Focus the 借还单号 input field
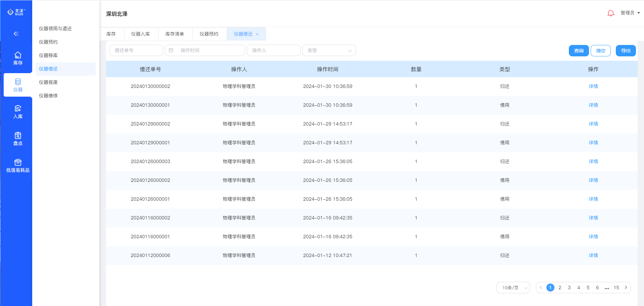The width and height of the screenshot is (644, 306). click(x=136, y=50)
